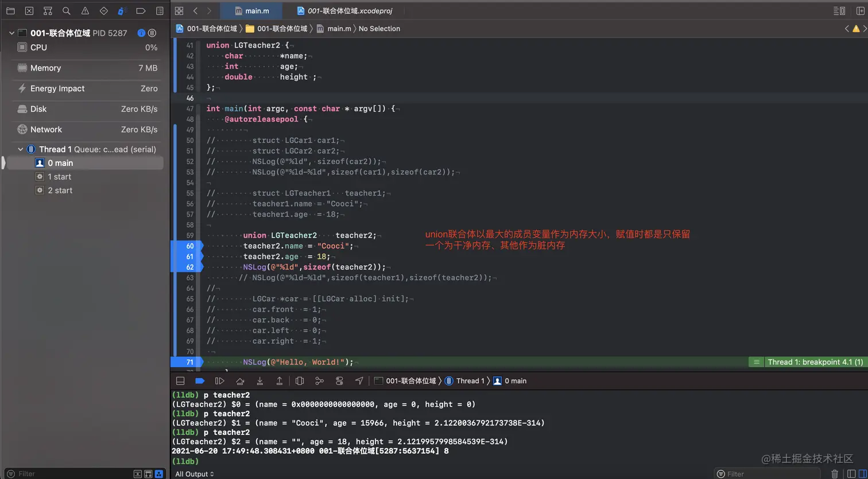Open Debug Memory Graph
868x479 pixels.
319,381
